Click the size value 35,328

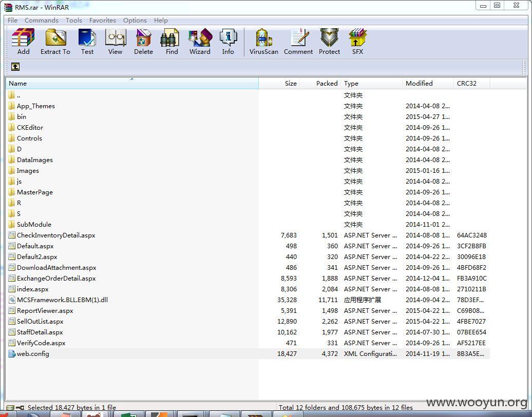[x=287, y=300]
